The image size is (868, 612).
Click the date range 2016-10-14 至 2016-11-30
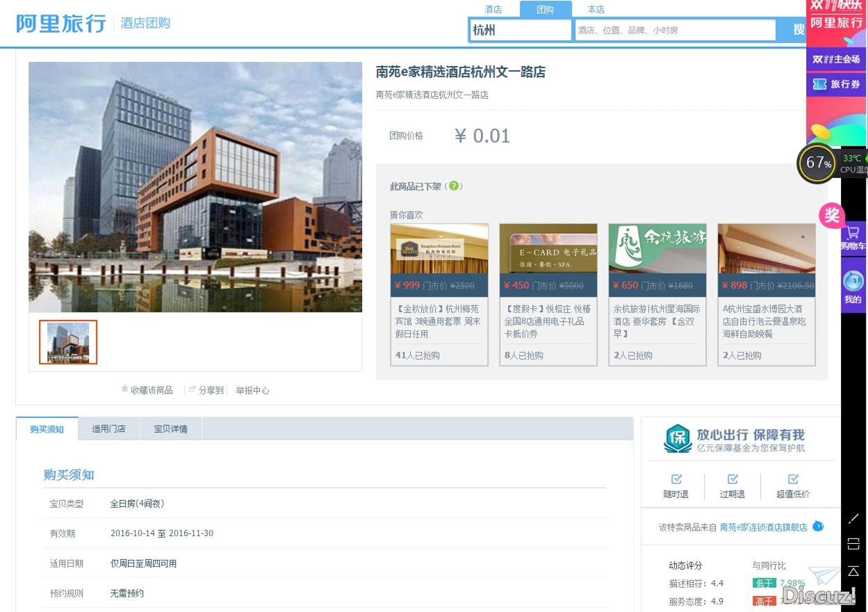(162, 533)
